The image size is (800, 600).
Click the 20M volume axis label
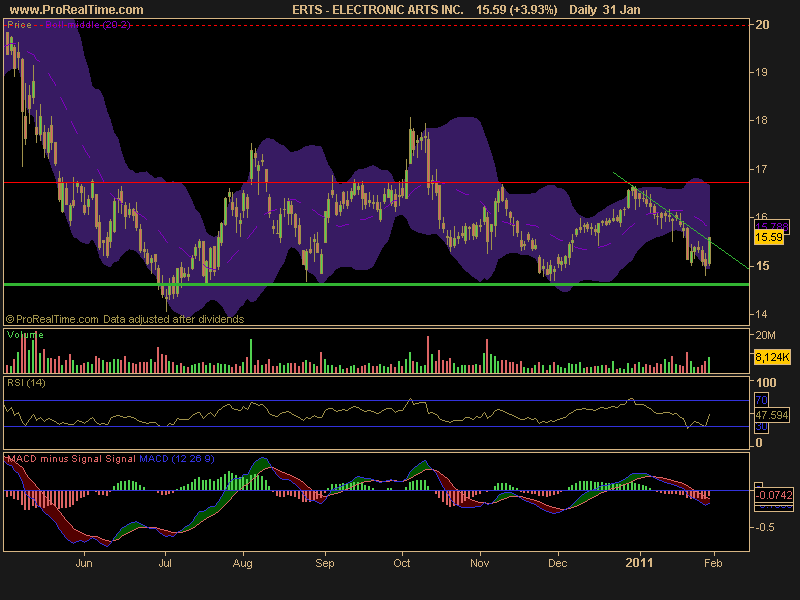point(765,335)
